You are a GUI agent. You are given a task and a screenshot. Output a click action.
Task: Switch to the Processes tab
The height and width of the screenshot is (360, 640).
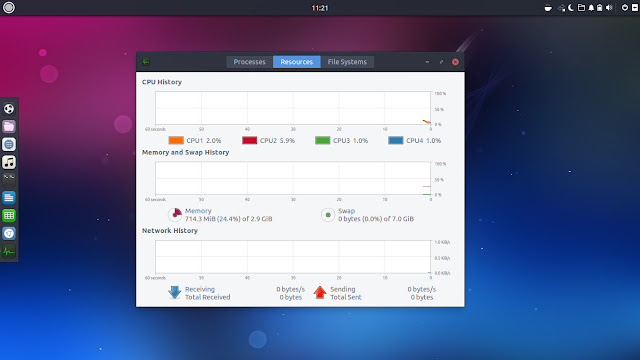point(249,62)
